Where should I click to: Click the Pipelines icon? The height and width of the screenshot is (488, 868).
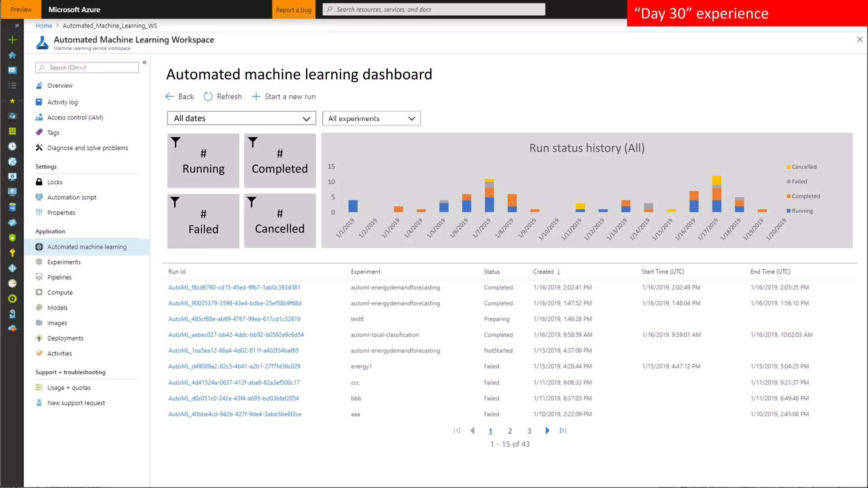(x=39, y=277)
